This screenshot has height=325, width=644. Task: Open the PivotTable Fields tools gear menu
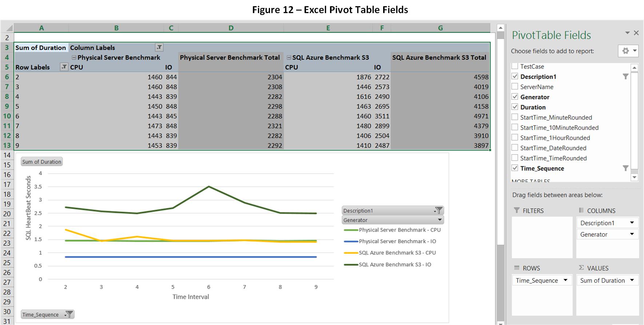click(628, 51)
